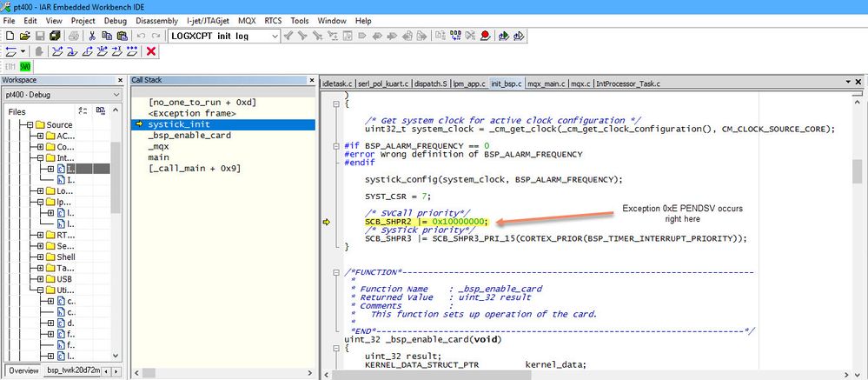Select the Overview workspace tab

pos(23,370)
